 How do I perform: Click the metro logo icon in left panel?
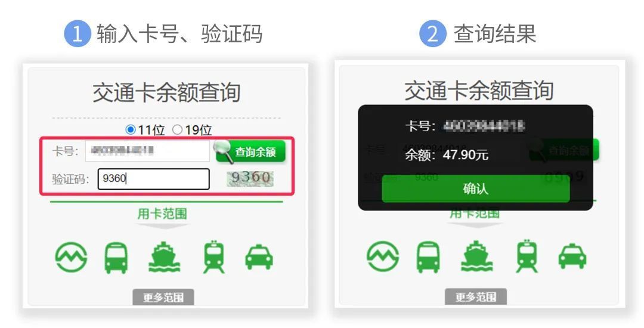[x=71, y=257]
